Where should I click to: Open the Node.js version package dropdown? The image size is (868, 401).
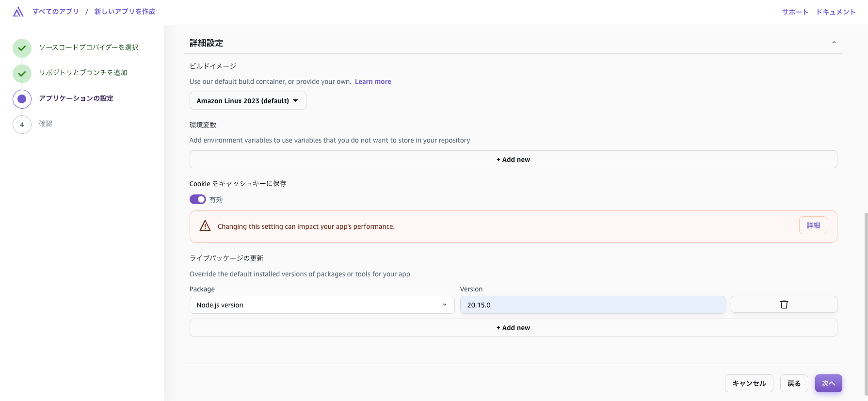pos(321,305)
